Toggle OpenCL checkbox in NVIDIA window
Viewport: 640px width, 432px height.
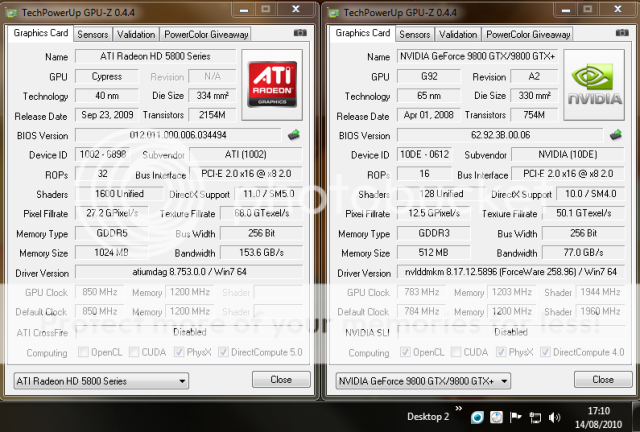tap(405, 352)
